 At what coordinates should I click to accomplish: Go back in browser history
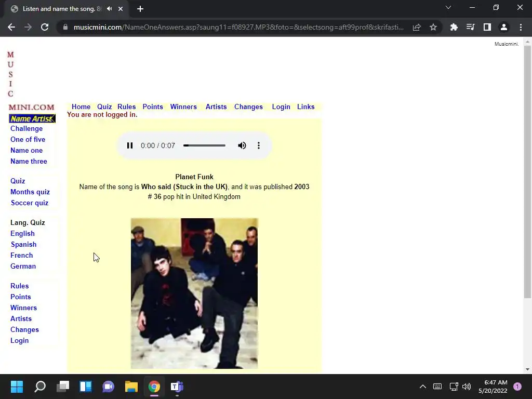(x=11, y=27)
